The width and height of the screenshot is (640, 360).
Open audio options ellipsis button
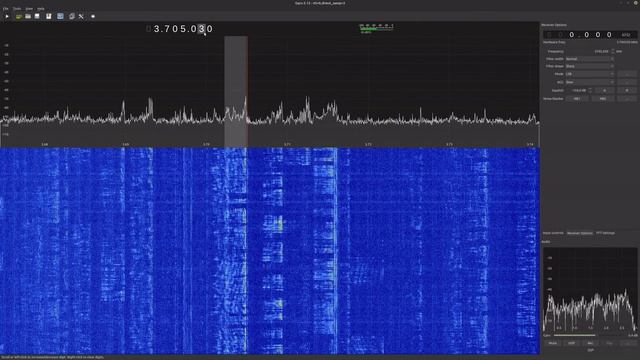[x=628, y=343]
